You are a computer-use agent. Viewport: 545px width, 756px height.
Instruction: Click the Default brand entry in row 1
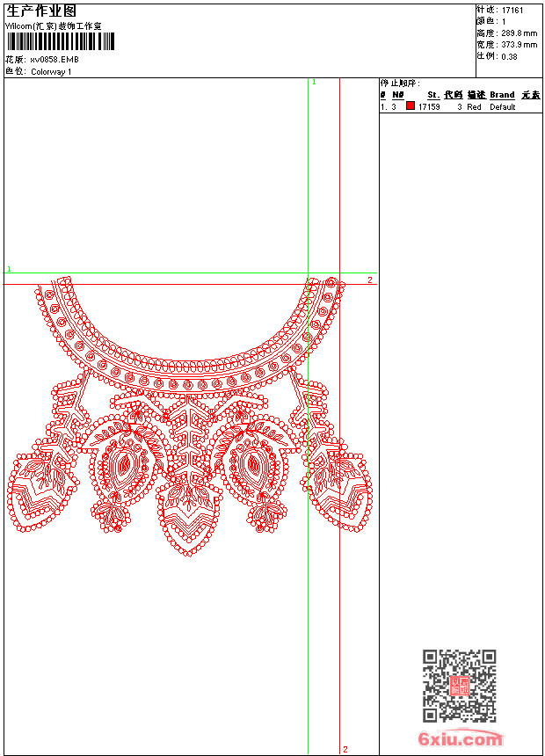[503, 107]
